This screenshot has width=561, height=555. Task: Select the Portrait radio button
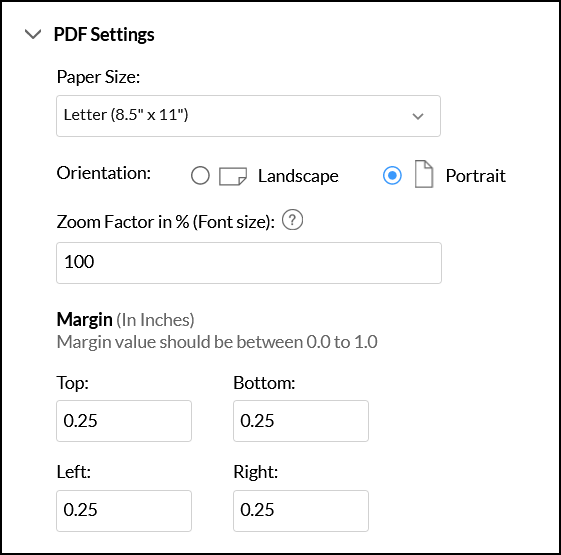[x=392, y=175]
